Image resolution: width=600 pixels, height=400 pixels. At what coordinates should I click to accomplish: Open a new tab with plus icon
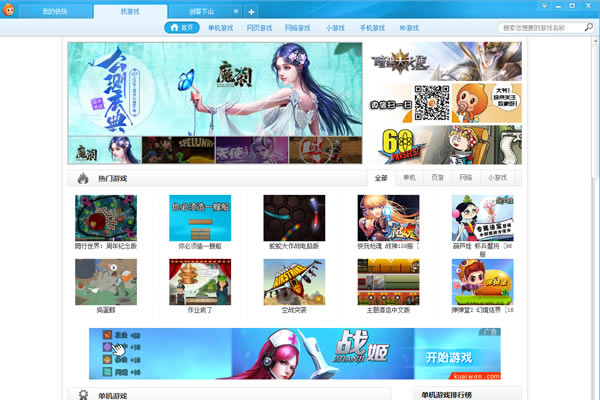click(x=251, y=12)
